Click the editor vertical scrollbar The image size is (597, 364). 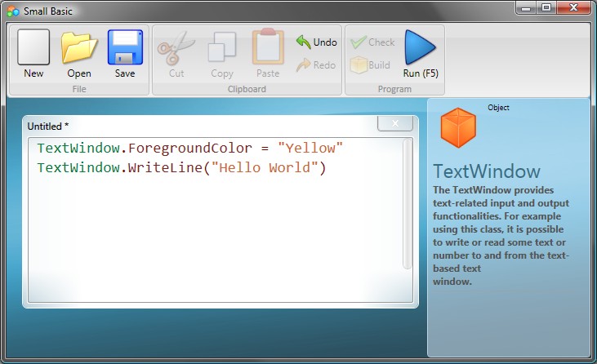(x=407, y=204)
